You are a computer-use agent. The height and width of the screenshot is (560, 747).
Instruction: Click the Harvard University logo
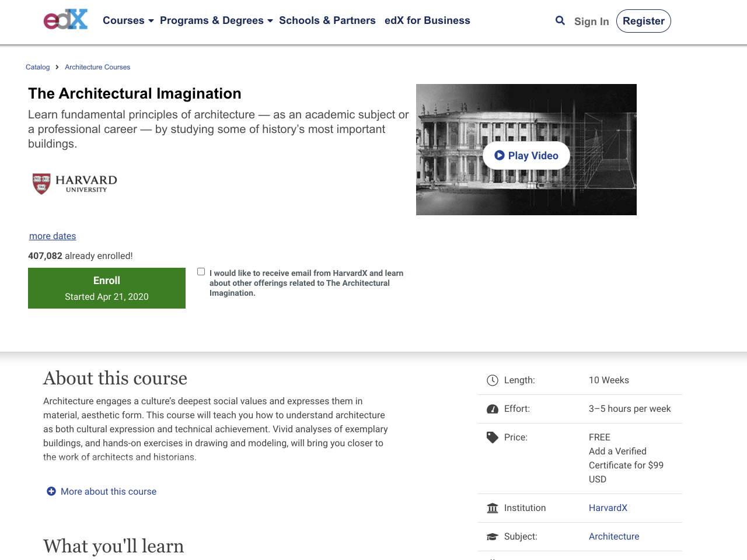(x=75, y=183)
